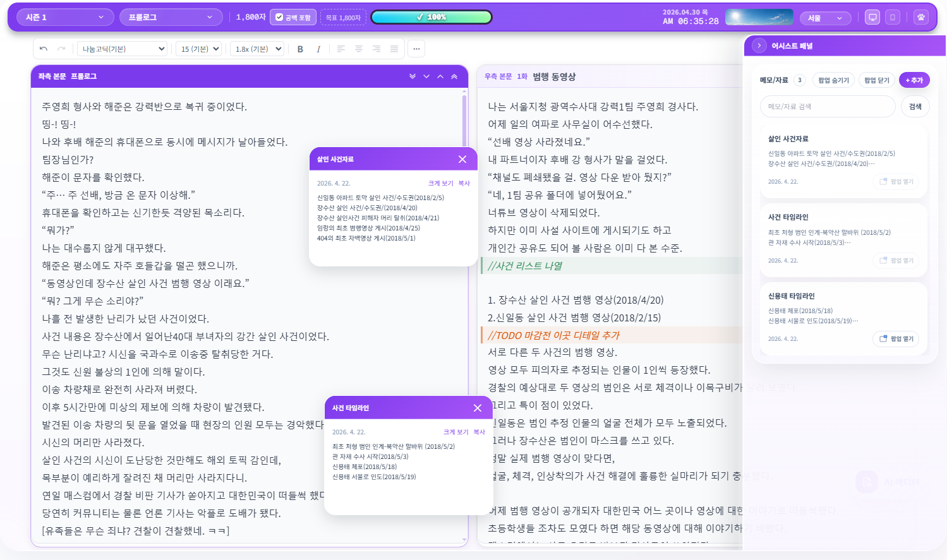Apply italic formatting with the I icon

[318, 49]
